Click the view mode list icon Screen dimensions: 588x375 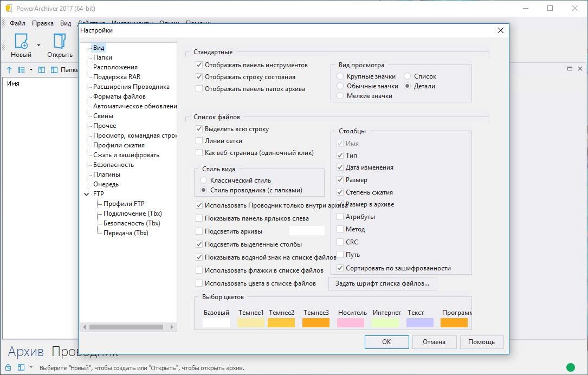coord(21,70)
